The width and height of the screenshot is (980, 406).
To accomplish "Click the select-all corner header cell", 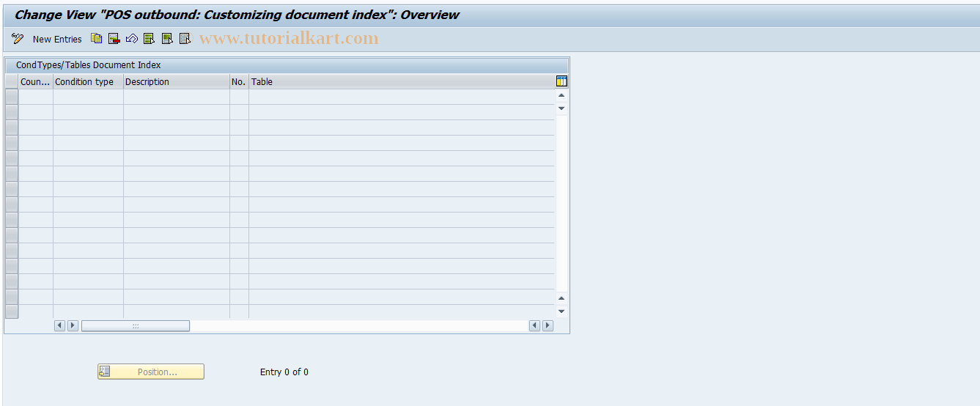I will coord(12,82).
